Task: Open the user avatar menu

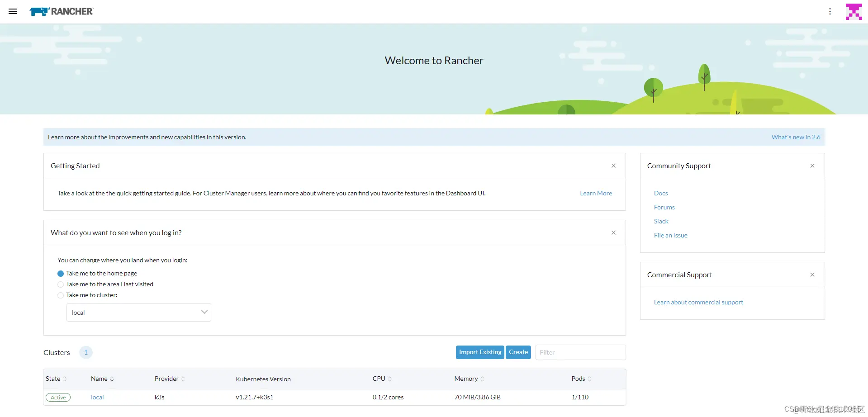Action: click(x=854, y=12)
